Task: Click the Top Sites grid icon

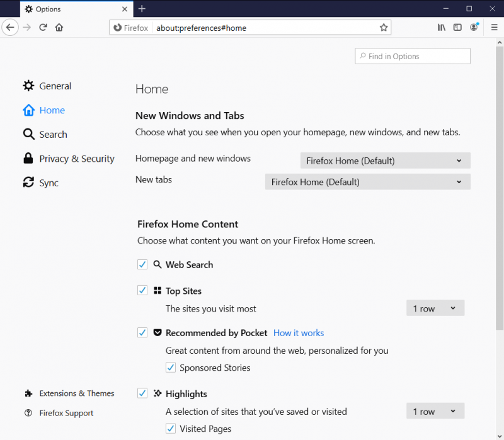Action: point(157,291)
